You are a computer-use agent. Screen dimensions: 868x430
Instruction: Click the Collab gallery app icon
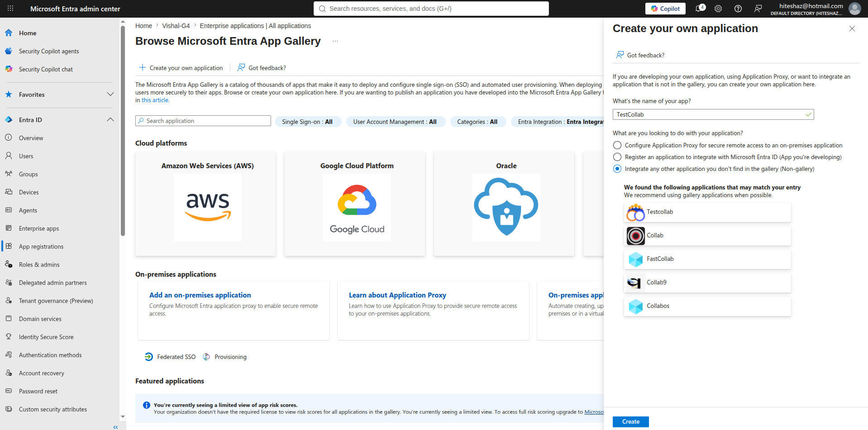[635, 236]
